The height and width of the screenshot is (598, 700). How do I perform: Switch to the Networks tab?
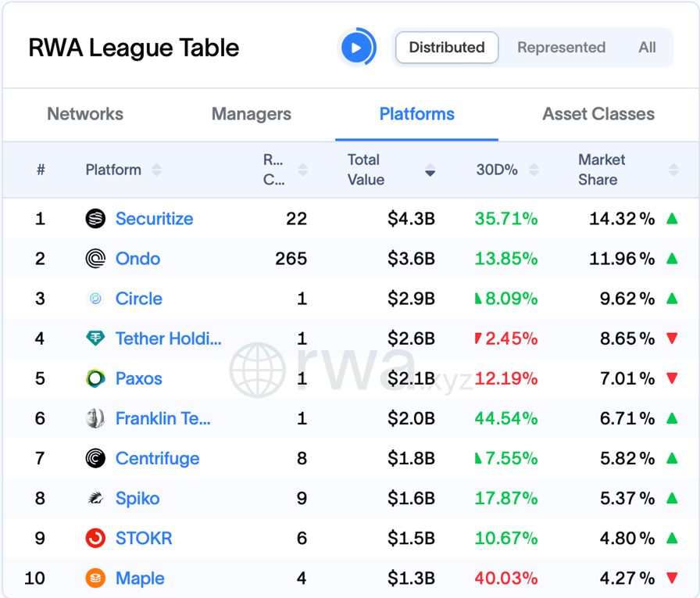pyautogui.click(x=84, y=114)
